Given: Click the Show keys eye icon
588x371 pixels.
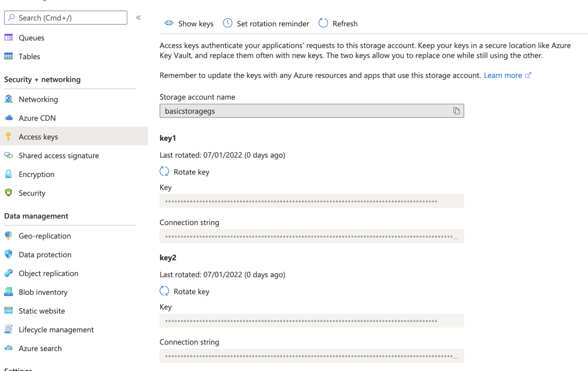Looking at the screenshot, I should pyautogui.click(x=169, y=23).
